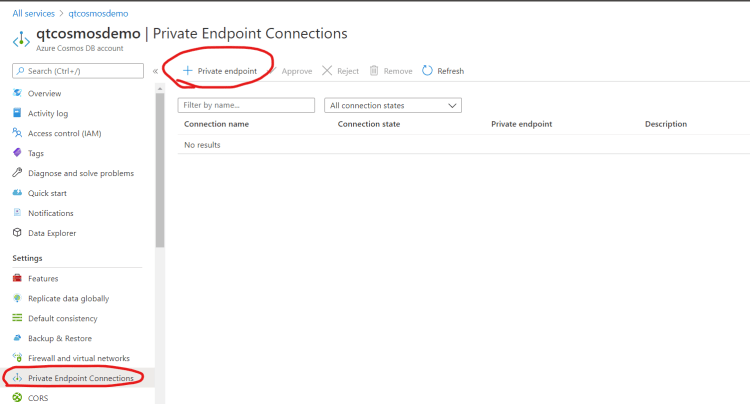Click the Firewall and virtual networks icon
Viewport: 750px width, 404px height.
coord(17,358)
